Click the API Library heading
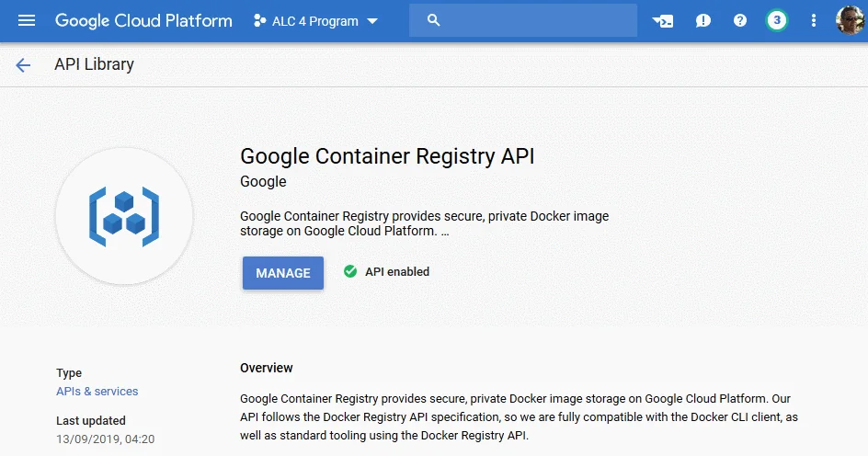The width and height of the screenshot is (868, 456). pos(94,64)
